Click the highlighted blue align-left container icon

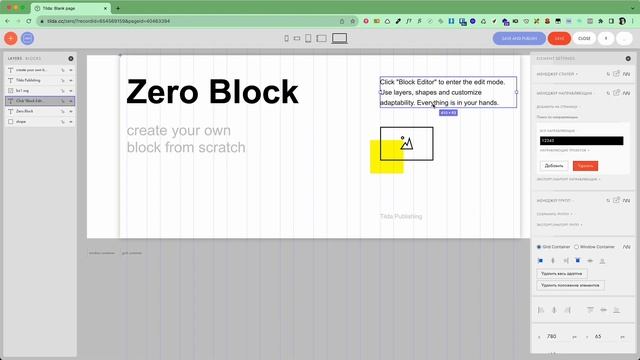pyautogui.click(x=540, y=260)
